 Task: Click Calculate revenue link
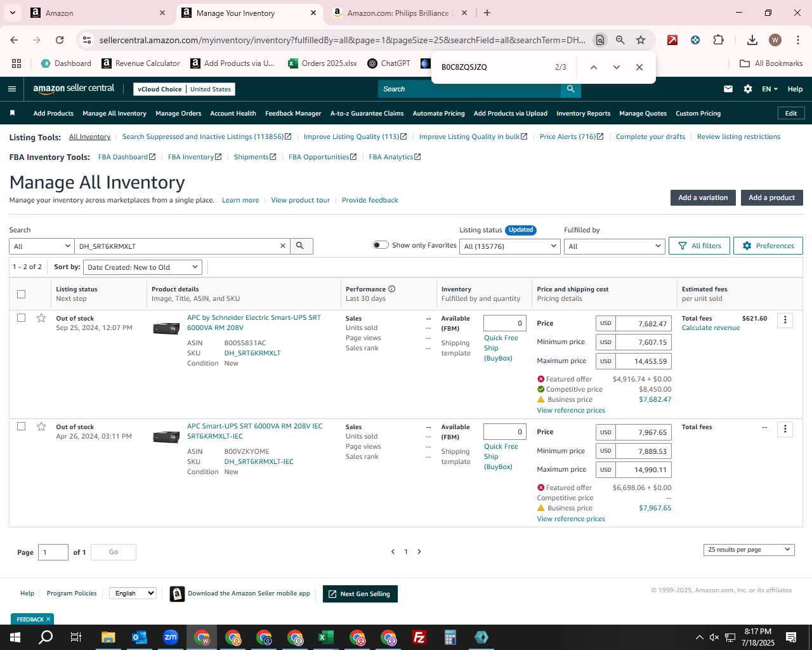[710, 328]
